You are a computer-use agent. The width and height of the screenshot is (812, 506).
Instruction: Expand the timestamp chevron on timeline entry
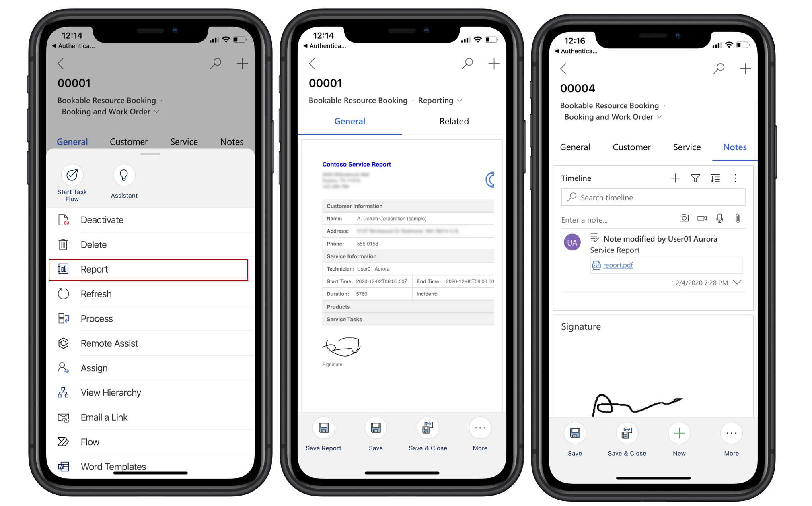(x=740, y=284)
